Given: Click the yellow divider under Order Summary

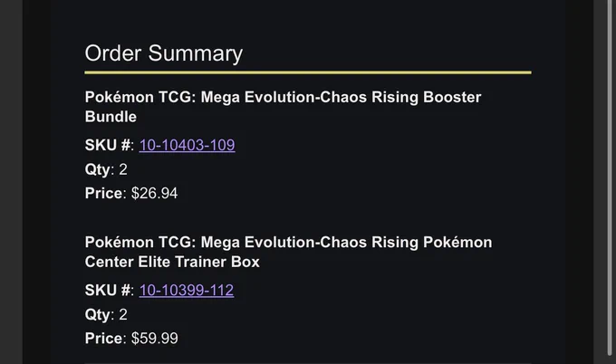Looking at the screenshot, I should [308, 72].
